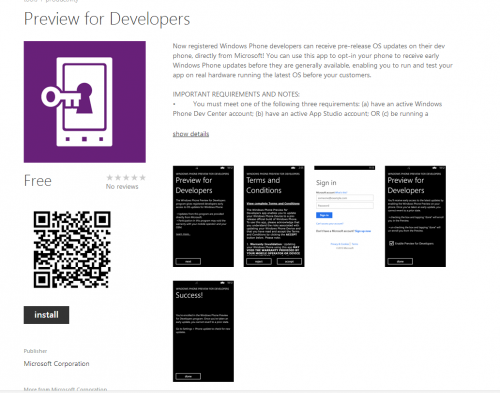The height and width of the screenshot is (393, 500).
Task: Expand description with show details link
Action: [191, 134]
